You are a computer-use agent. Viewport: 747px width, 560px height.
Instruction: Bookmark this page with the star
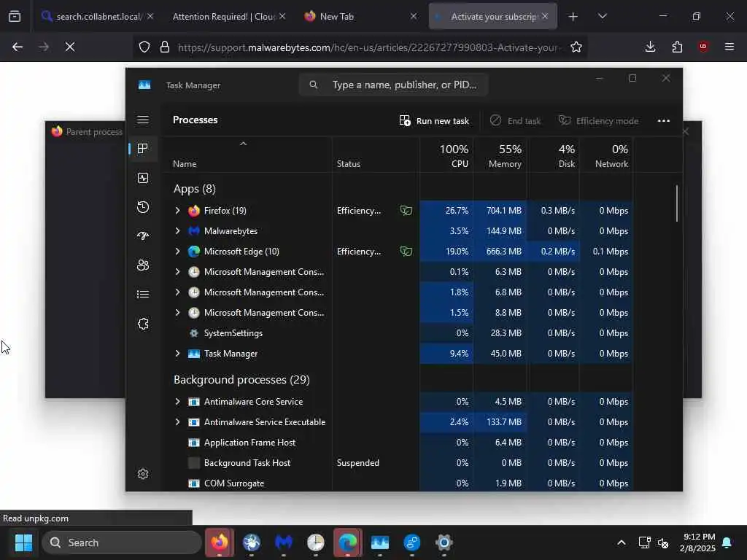pyautogui.click(x=576, y=47)
